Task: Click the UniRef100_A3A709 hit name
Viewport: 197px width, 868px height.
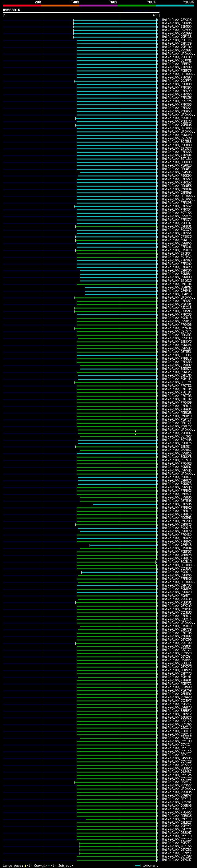Action: click(177, 690)
